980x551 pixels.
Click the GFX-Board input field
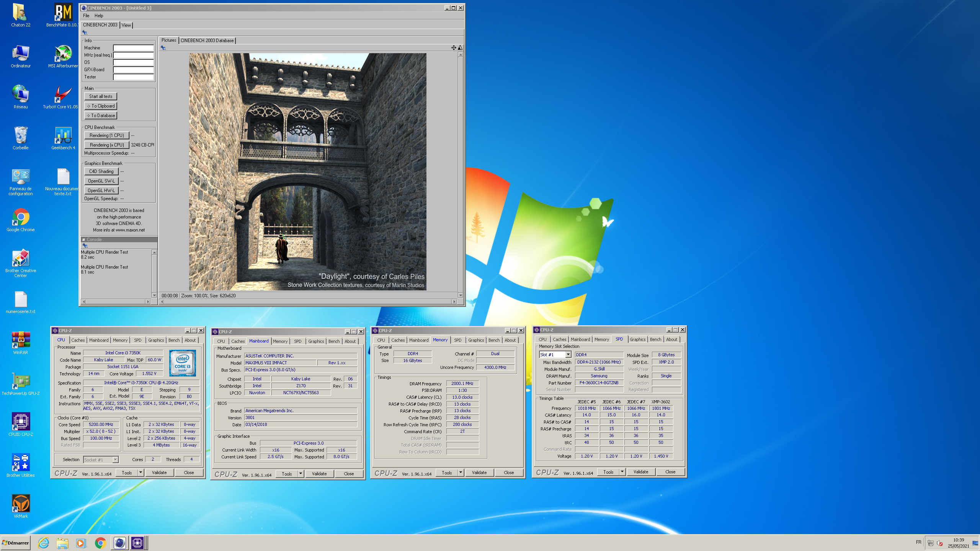[133, 70]
